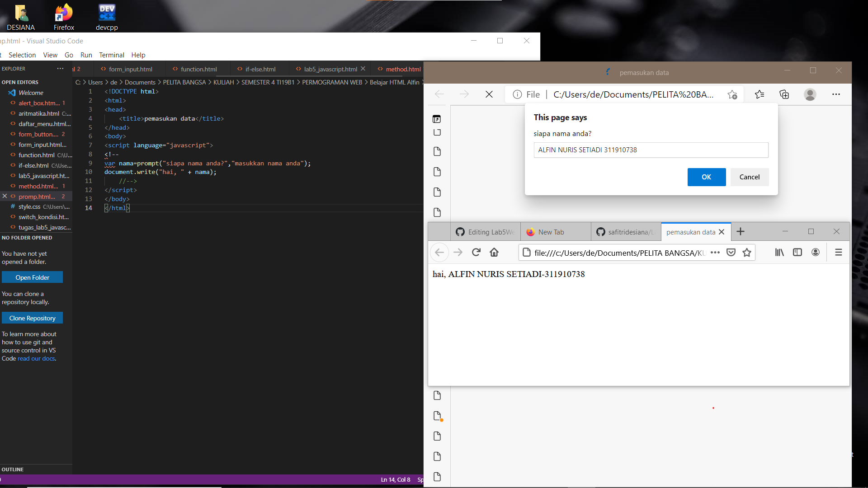Click the Firefox home button
Screen dimensions: 868x488
(494, 252)
